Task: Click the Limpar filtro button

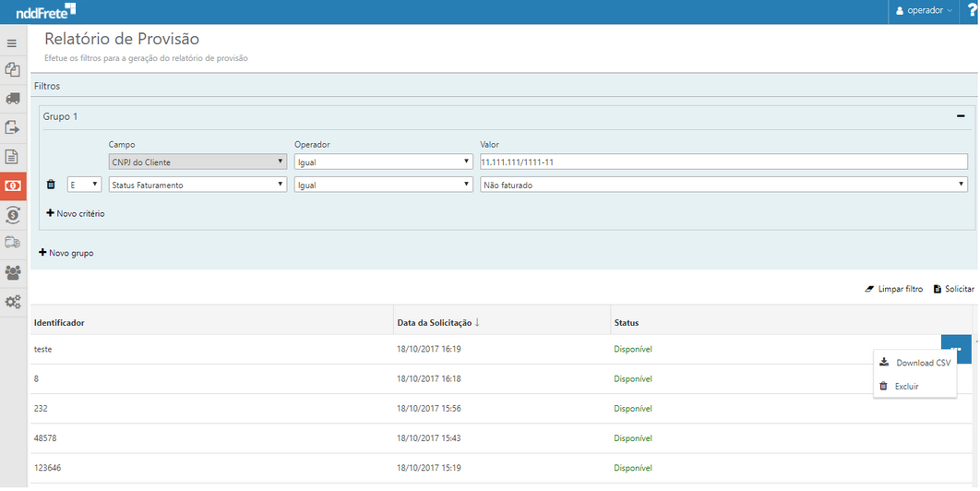Action: point(893,289)
